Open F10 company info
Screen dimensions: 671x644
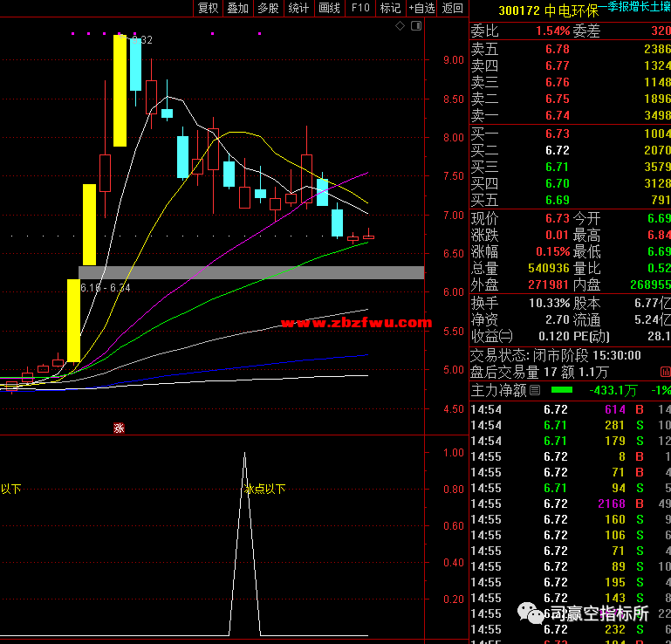(x=360, y=8)
